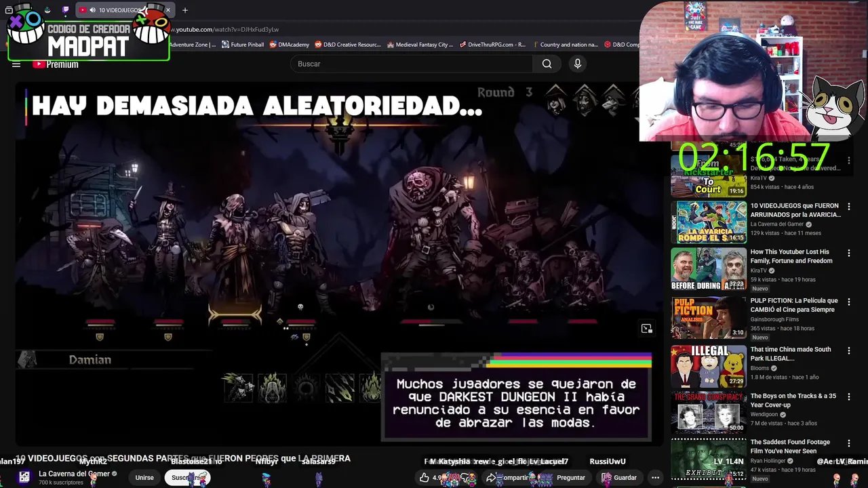Open La Caverna del Gamer channel name
Image resolution: width=868 pixels, height=488 pixels.
[x=74, y=474]
